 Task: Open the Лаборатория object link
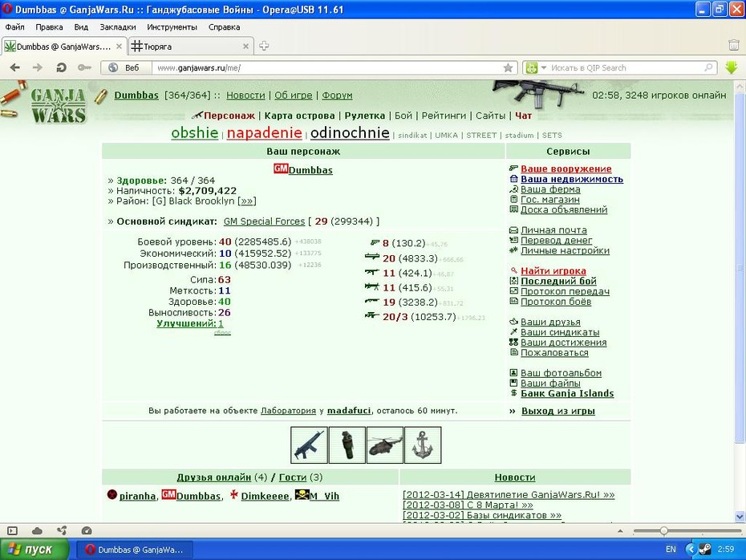pos(288,411)
